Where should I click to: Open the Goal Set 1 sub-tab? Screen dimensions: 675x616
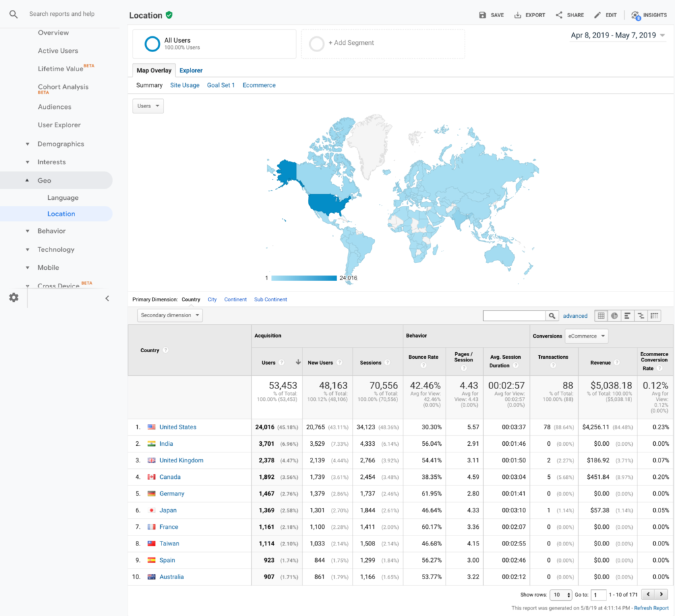coord(221,85)
